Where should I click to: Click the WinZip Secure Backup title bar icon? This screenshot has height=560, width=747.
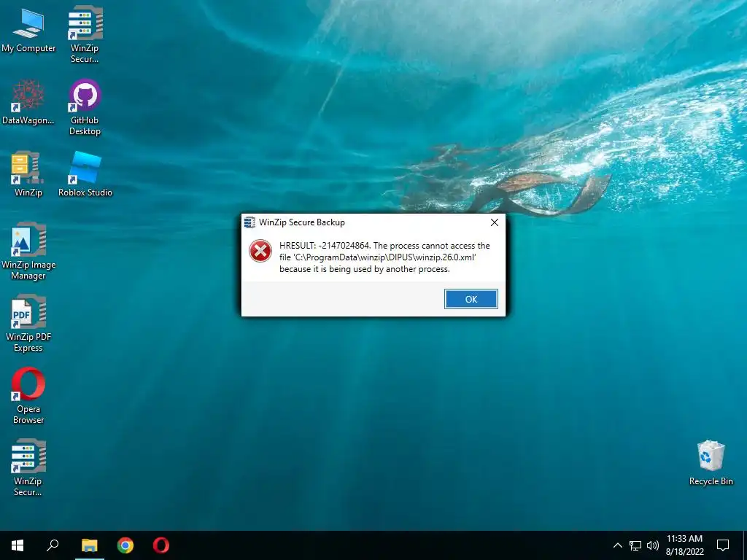(x=249, y=222)
